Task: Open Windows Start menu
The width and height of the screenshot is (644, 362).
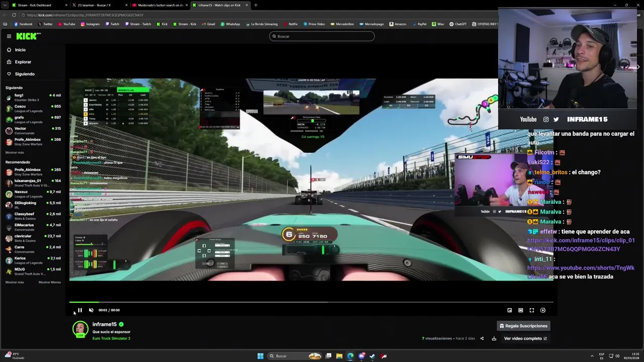Action: point(260,356)
